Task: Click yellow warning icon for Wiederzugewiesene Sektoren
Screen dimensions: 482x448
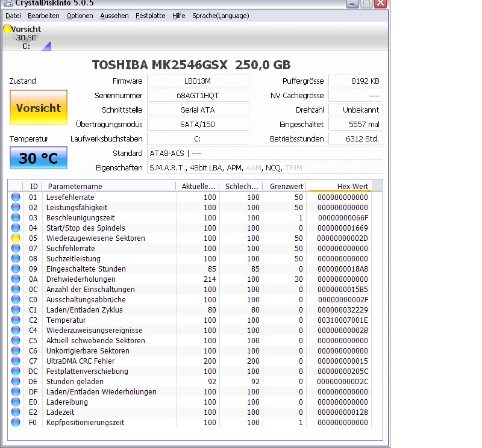Action: click(x=16, y=238)
